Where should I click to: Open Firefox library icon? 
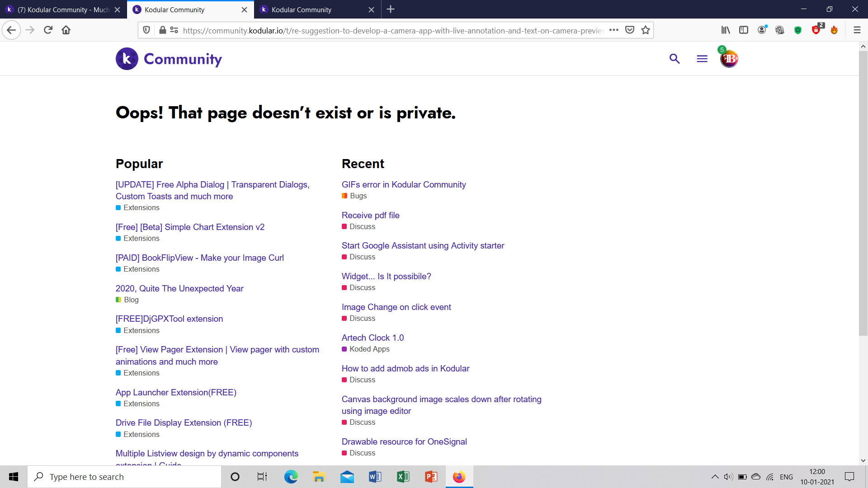tap(726, 30)
